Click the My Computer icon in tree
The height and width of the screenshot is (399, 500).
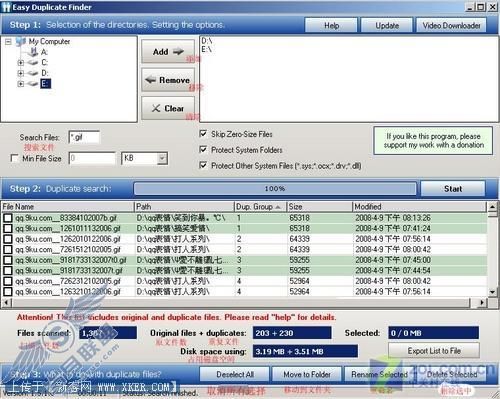(x=21, y=42)
